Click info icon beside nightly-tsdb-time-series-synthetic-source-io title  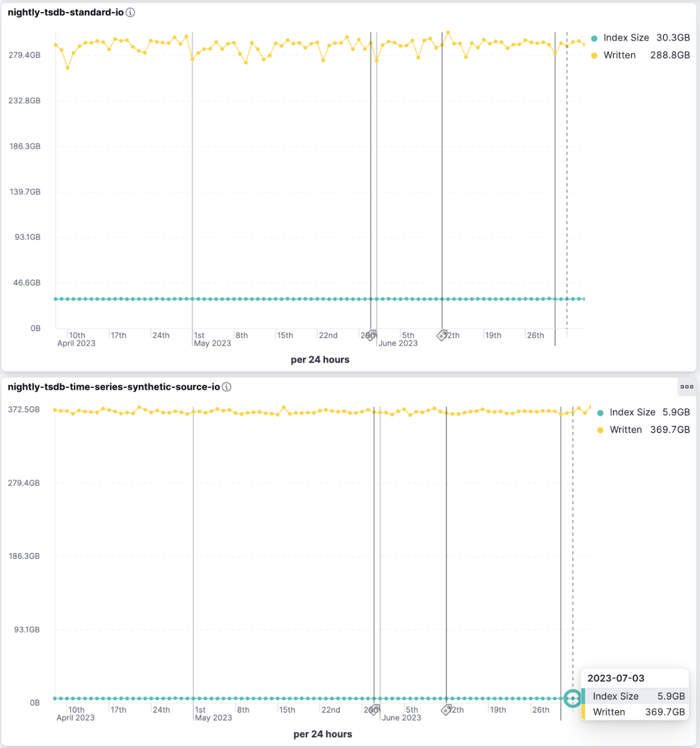[227, 387]
